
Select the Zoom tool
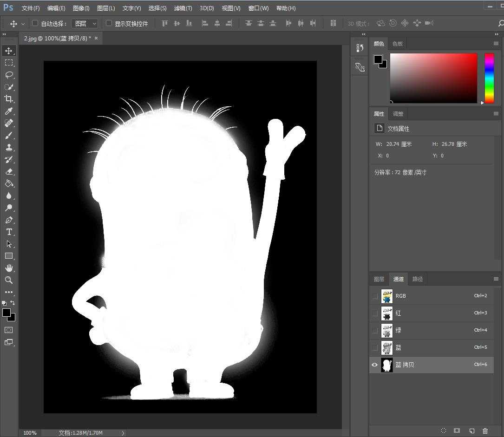(x=9, y=280)
